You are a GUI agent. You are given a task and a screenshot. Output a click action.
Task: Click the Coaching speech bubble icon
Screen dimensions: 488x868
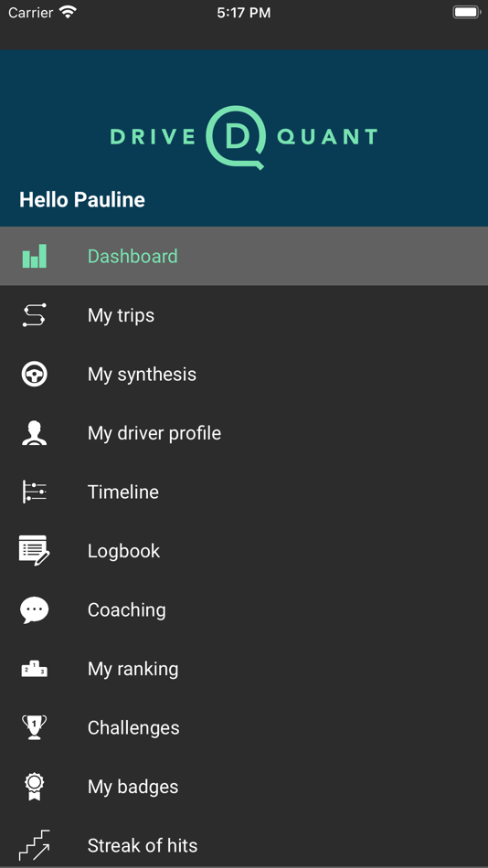[x=35, y=610]
